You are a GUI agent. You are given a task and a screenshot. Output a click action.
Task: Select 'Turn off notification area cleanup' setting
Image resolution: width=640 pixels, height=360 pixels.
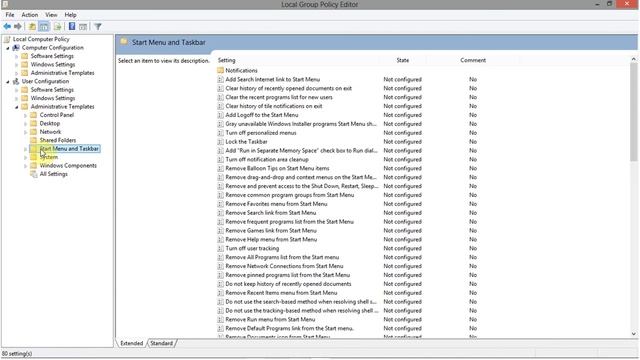(x=267, y=159)
